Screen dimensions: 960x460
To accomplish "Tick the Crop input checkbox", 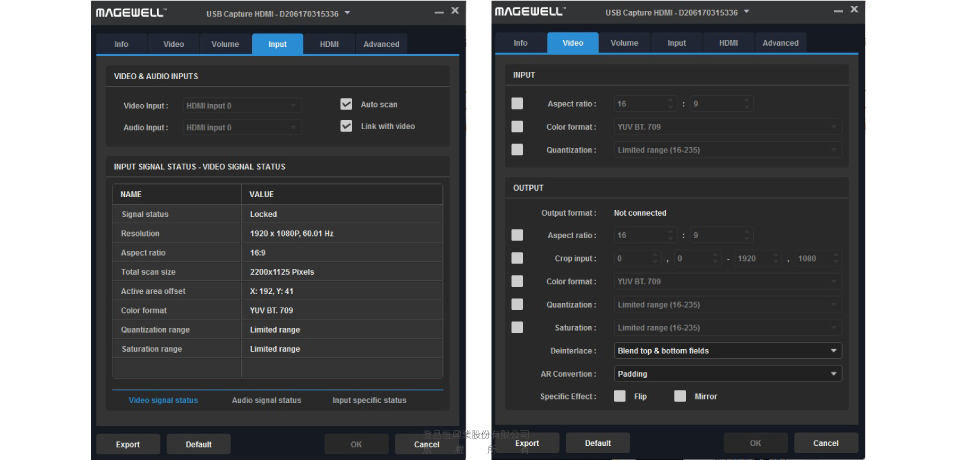I will pos(517,258).
